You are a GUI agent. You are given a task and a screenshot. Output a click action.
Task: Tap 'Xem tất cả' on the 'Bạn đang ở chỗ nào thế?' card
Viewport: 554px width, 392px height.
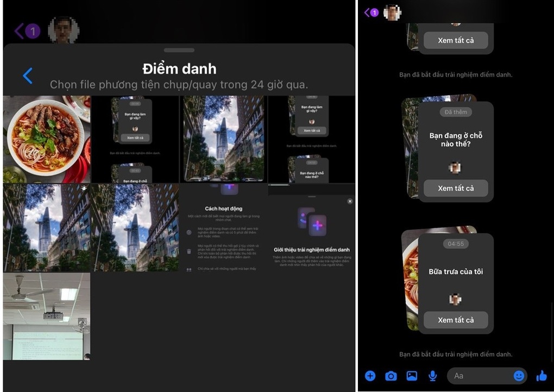pyautogui.click(x=456, y=188)
